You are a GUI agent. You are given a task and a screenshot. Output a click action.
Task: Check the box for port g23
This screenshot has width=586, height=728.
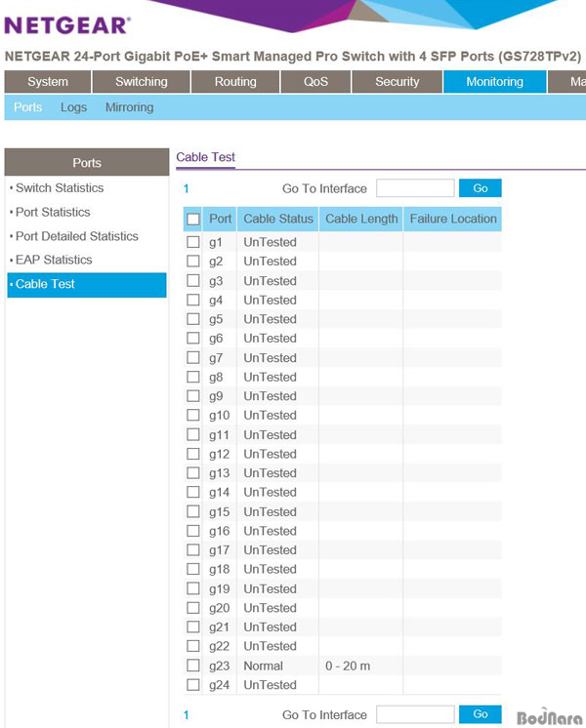point(192,666)
